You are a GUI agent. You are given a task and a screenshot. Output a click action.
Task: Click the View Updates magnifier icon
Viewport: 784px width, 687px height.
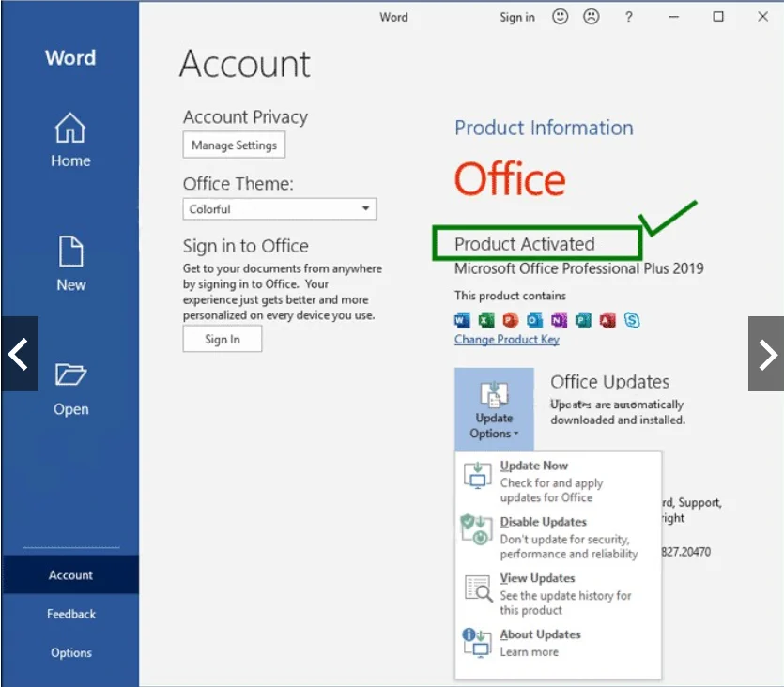pyautogui.click(x=477, y=588)
